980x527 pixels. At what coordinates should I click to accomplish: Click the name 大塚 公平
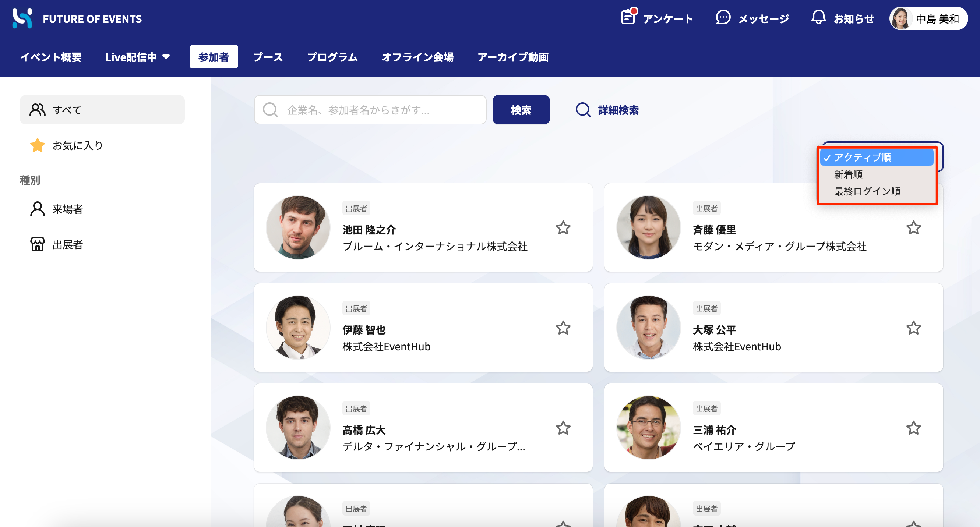click(714, 330)
